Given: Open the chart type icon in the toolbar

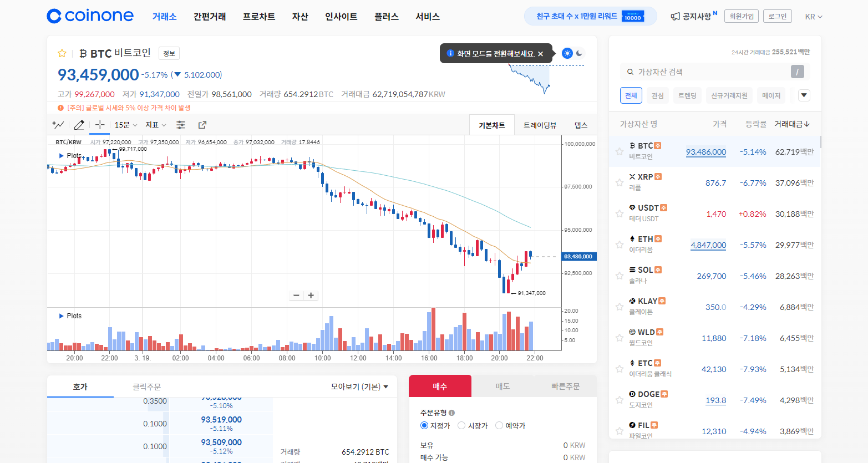Looking at the screenshot, I should coord(58,125).
